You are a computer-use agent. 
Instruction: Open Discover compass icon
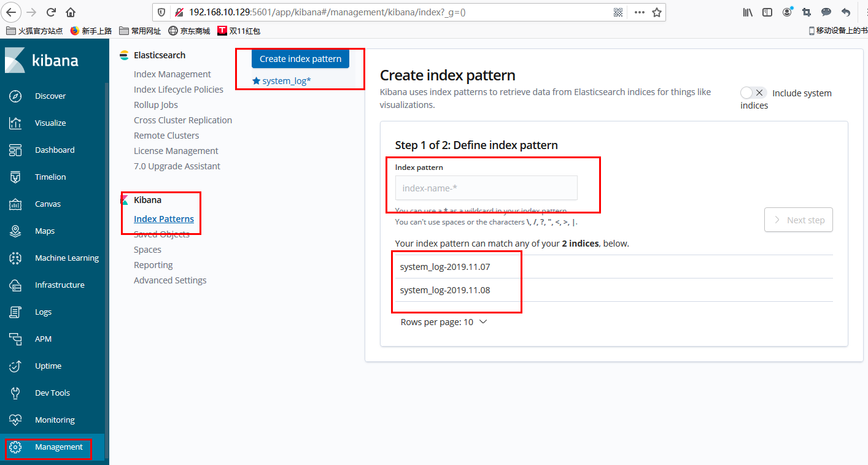click(16, 96)
